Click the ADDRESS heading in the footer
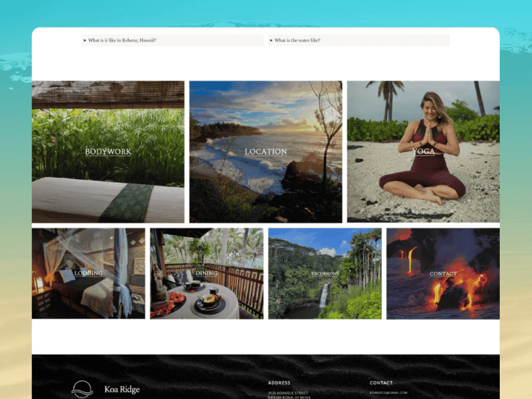The height and width of the screenshot is (399, 532). click(279, 383)
